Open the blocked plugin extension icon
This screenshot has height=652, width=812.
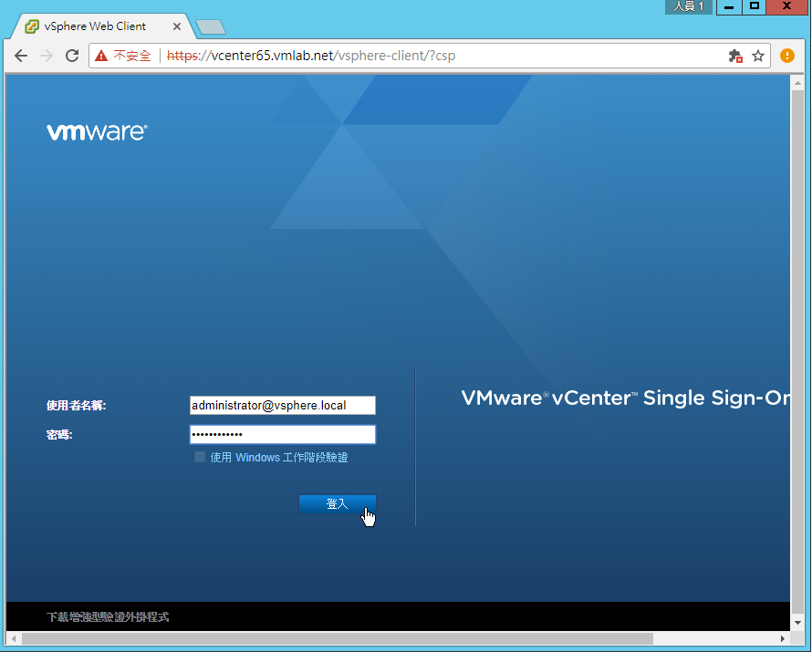[x=735, y=56]
